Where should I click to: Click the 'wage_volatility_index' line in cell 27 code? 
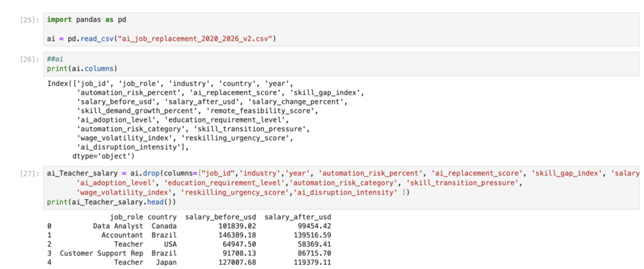point(243,192)
